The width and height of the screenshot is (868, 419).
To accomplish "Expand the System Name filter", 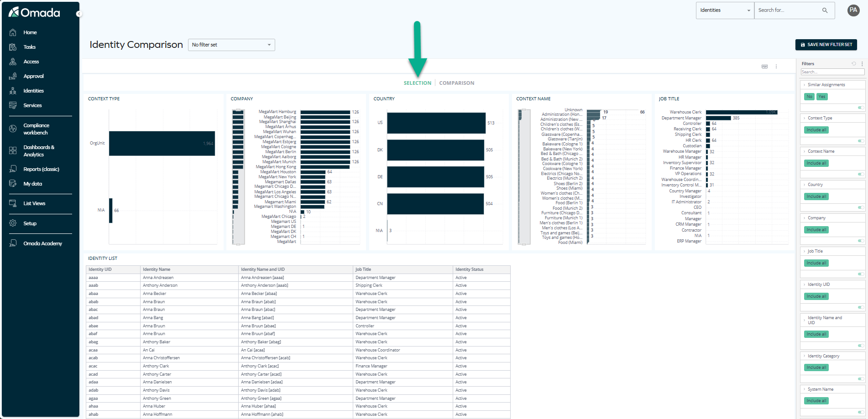I will pyautogui.click(x=804, y=389).
